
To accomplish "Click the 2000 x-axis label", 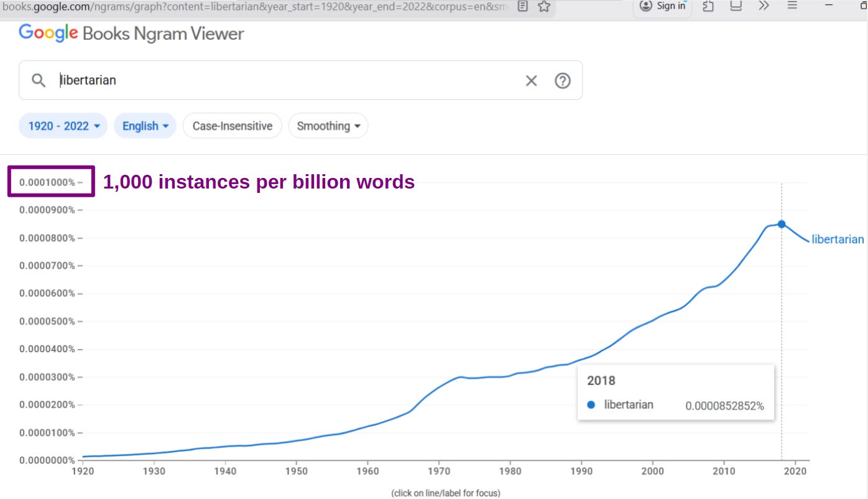I will (653, 472).
